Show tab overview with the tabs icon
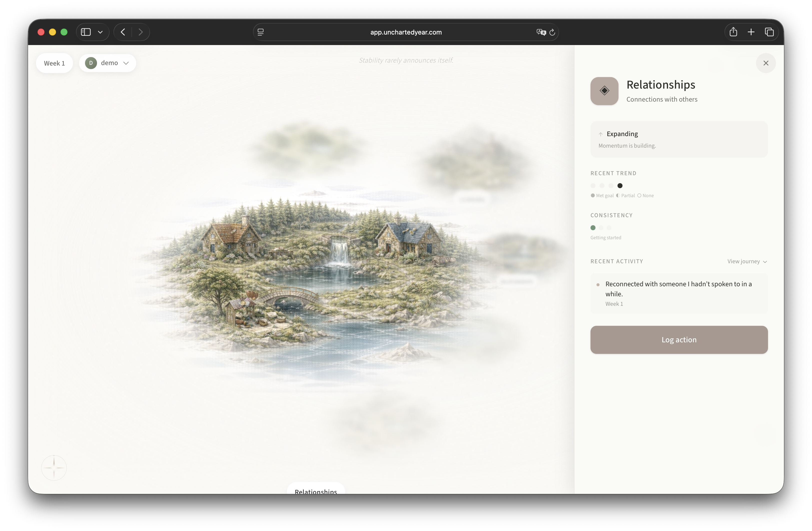 [x=769, y=32]
